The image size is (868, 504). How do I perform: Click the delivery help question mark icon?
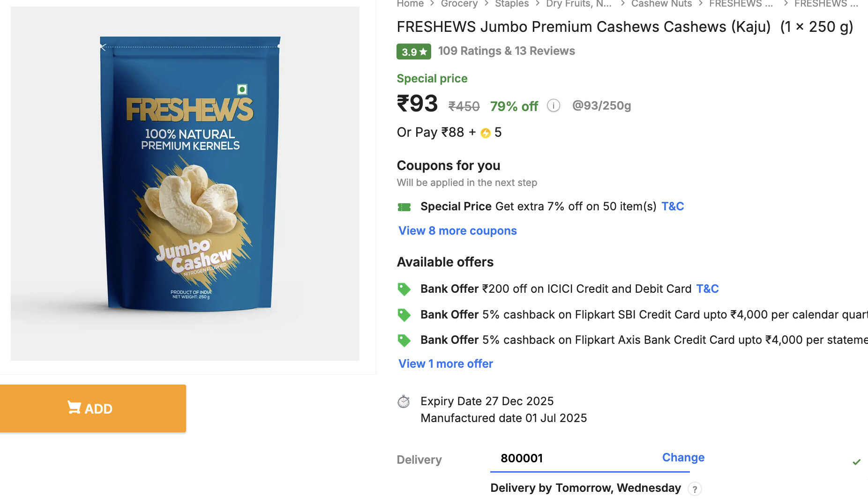point(695,489)
